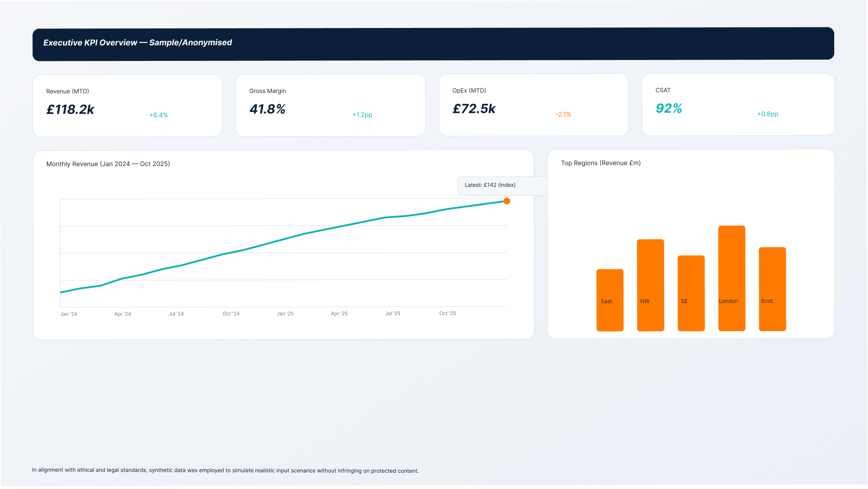Click the +6.4% revenue change indicator
Screen dimensions: 868x489
158,115
